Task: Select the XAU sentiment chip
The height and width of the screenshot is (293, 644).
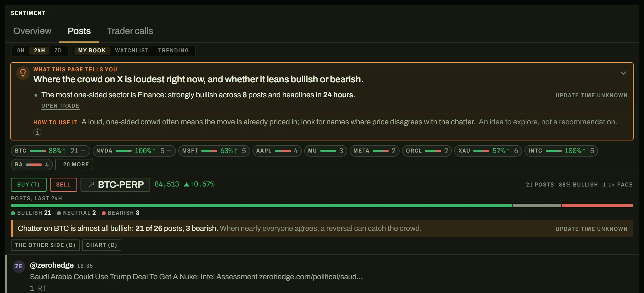Action: 488,151
